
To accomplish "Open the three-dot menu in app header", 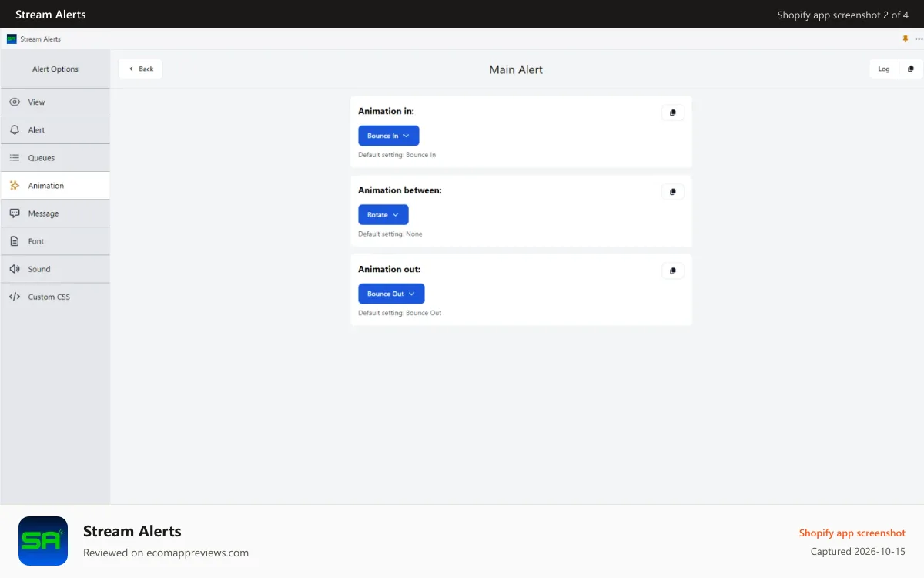I will tap(919, 39).
